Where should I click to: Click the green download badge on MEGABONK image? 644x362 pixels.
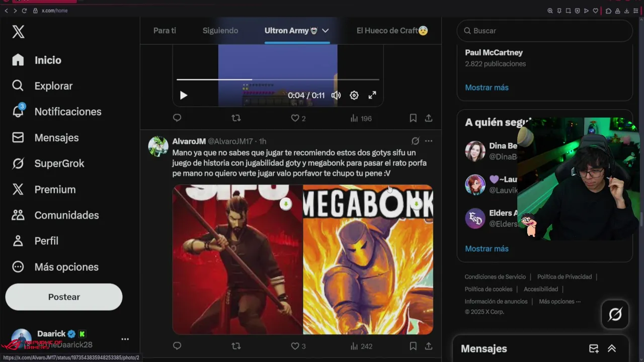(x=417, y=204)
